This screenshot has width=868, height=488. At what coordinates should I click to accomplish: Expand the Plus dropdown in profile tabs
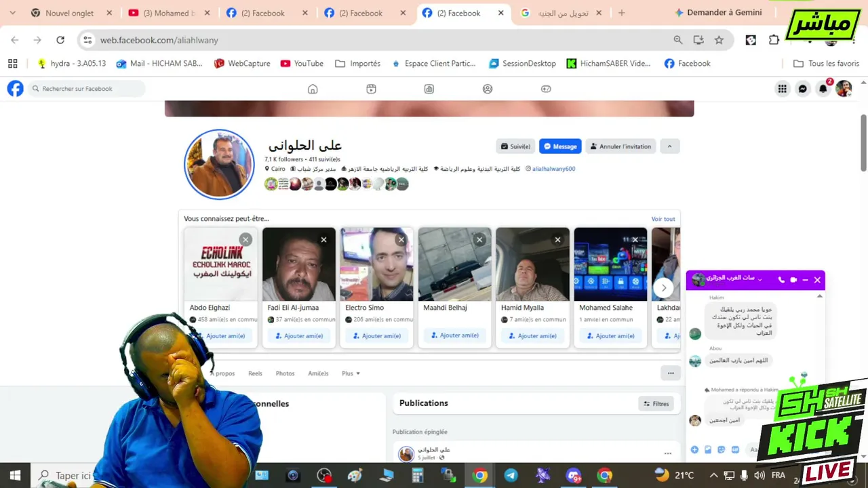(x=351, y=373)
